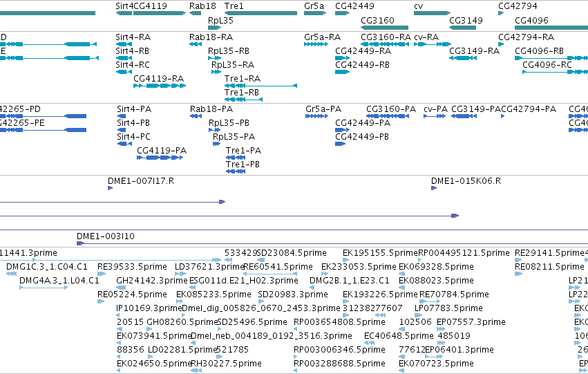Click the CG42794 gene label
The width and height of the screenshot is (588, 374).
[x=518, y=6]
